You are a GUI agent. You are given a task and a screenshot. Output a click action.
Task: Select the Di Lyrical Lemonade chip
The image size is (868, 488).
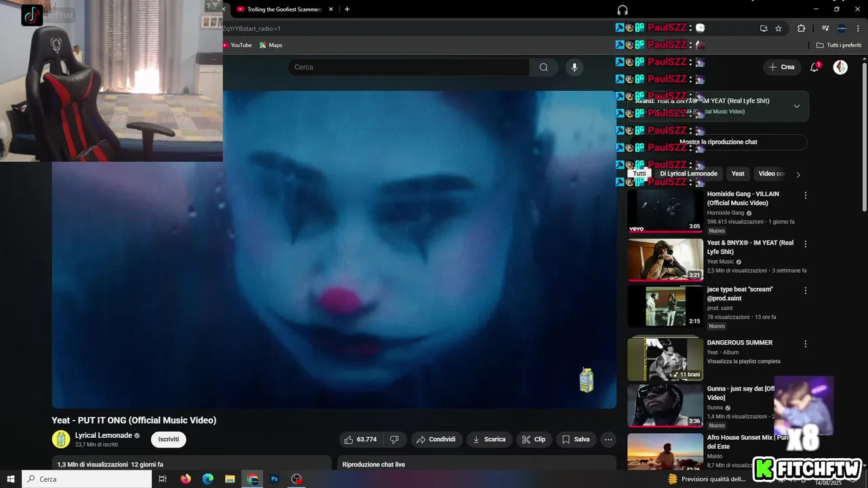(688, 174)
